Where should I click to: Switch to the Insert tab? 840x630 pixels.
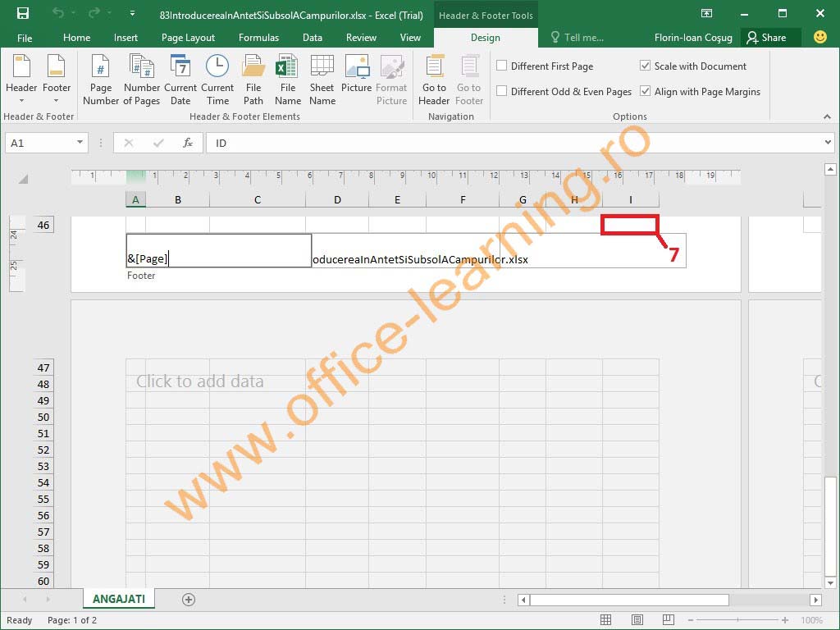point(126,38)
